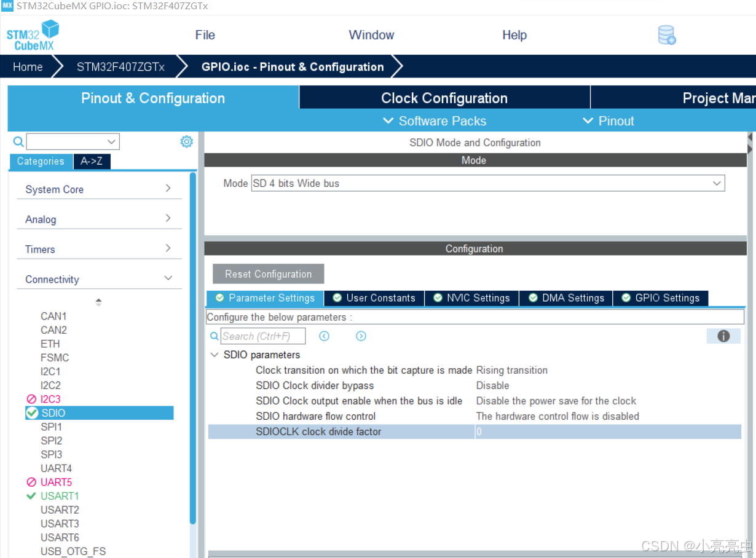
Task: Expand the Pinout dropdown menu
Action: click(x=608, y=121)
